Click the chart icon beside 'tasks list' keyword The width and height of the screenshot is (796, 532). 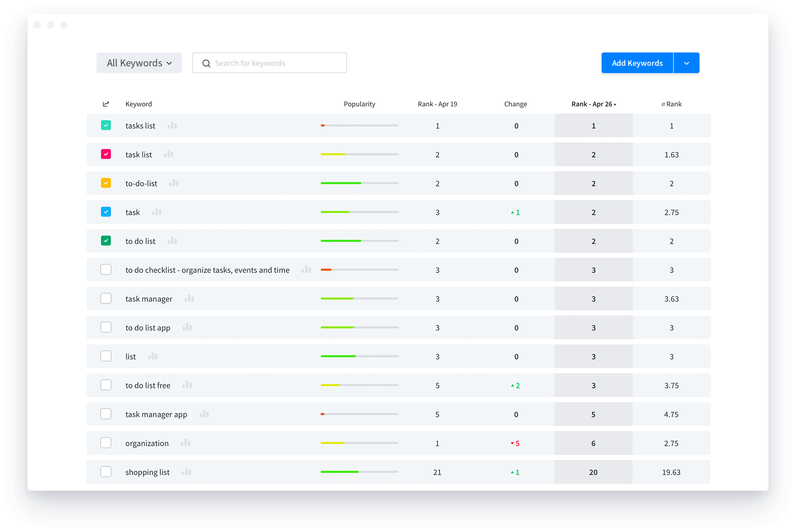coord(172,125)
